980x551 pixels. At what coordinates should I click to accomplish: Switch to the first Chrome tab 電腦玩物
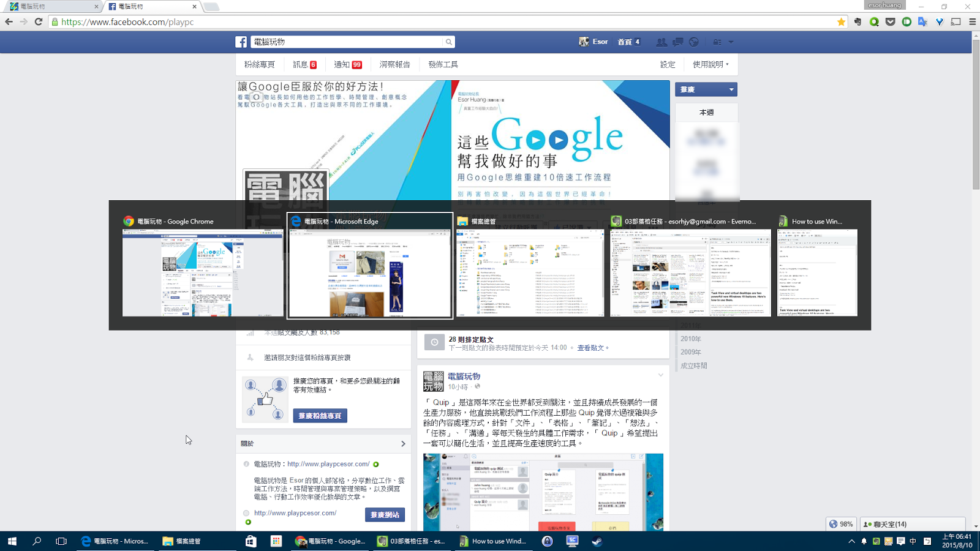tap(53, 7)
